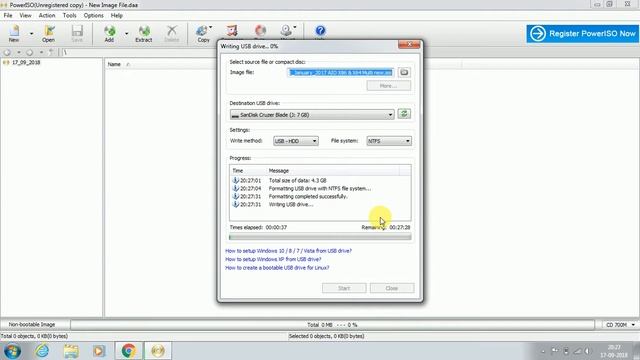The height and width of the screenshot is (360, 640).
Task: Open the Write method USB-HDD dropdown
Action: tap(296, 141)
